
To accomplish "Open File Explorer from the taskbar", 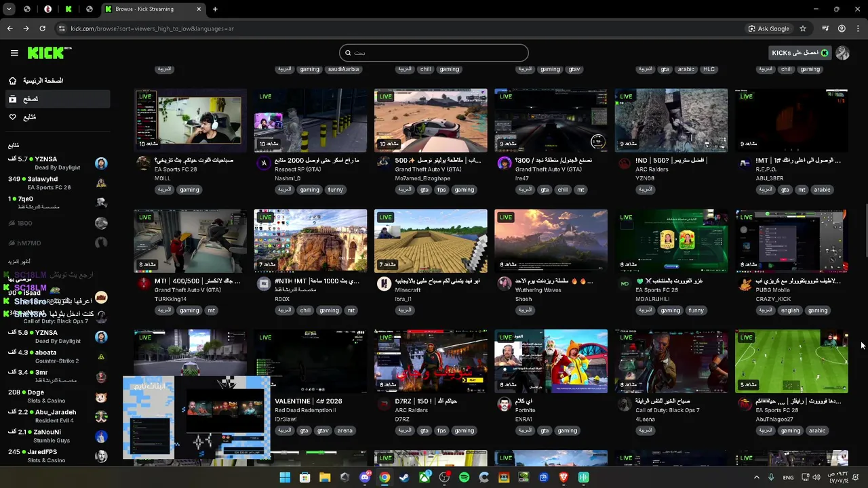I will pyautogui.click(x=325, y=477).
